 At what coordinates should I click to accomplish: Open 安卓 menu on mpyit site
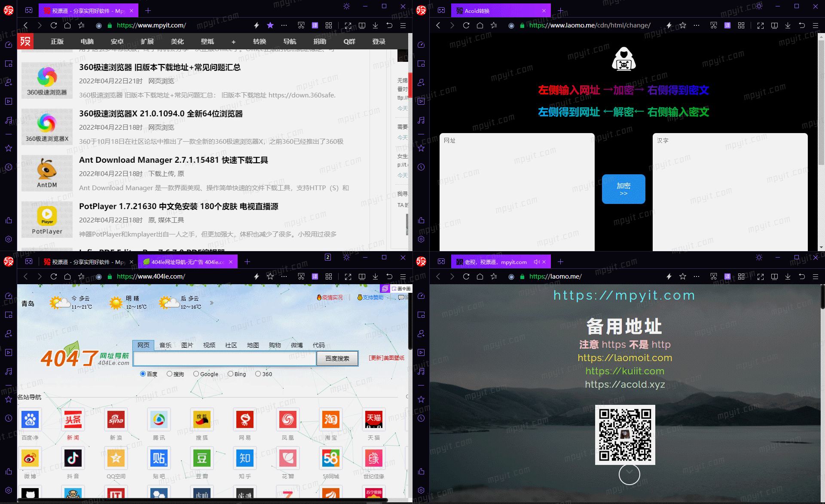pos(117,42)
